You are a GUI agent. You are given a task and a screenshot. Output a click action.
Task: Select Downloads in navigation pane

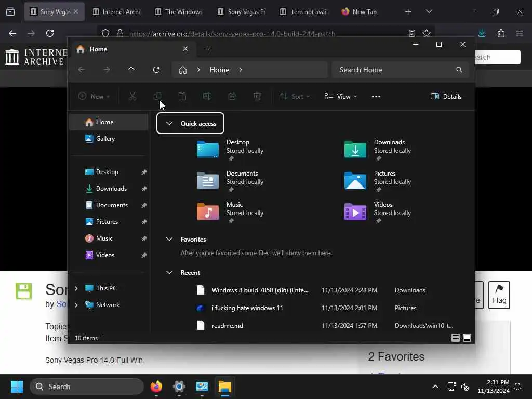(109, 189)
